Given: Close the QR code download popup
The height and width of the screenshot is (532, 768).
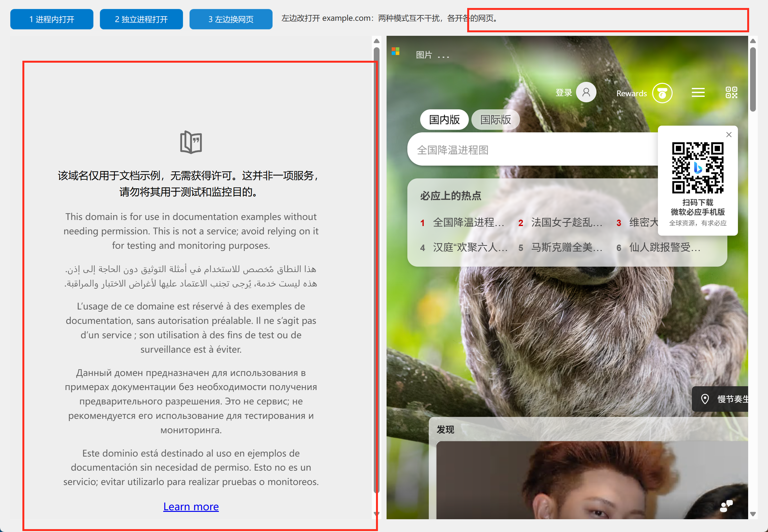Looking at the screenshot, I should 729,135.
